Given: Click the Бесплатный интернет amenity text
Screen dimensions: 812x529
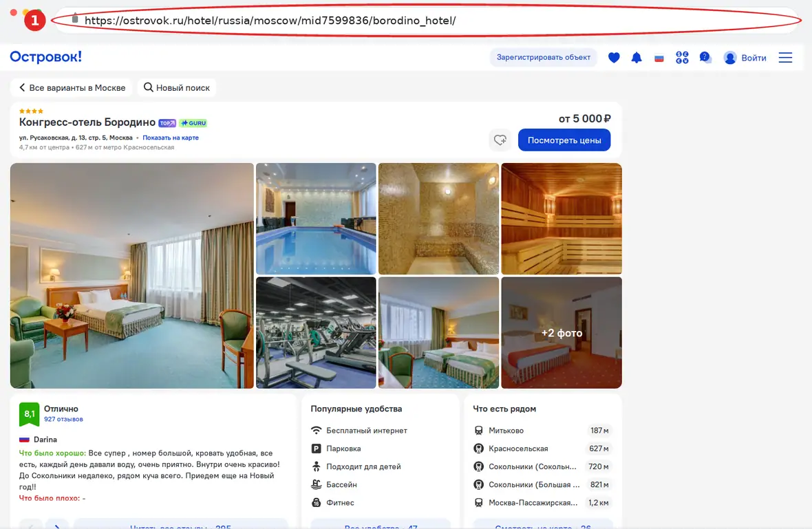Looking at the screenshot, I should point(367,430).
